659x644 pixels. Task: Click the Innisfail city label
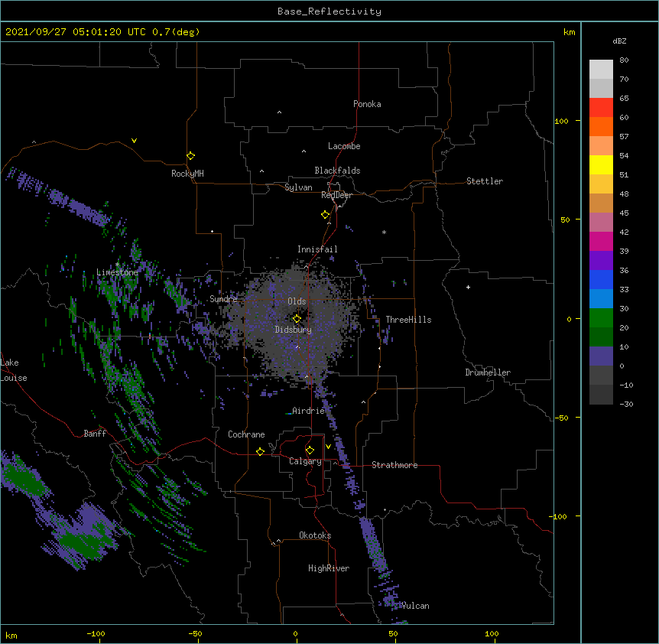(x=317, y=249)
